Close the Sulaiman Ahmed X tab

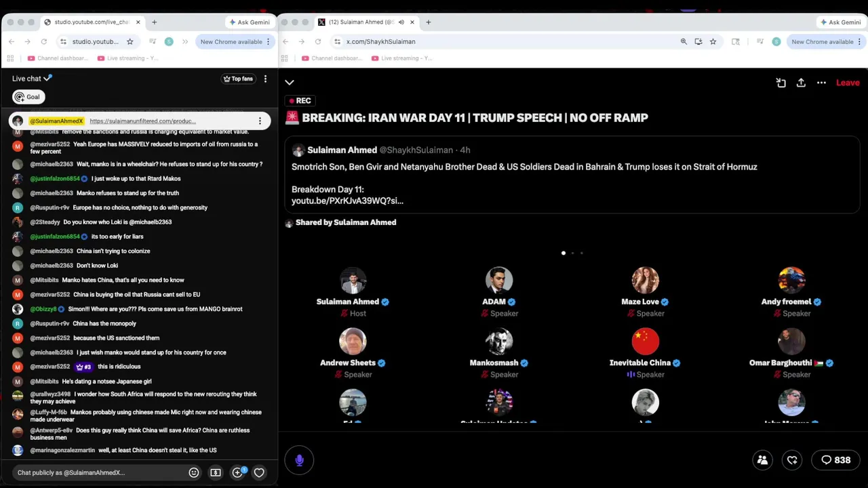pos(412,22)
